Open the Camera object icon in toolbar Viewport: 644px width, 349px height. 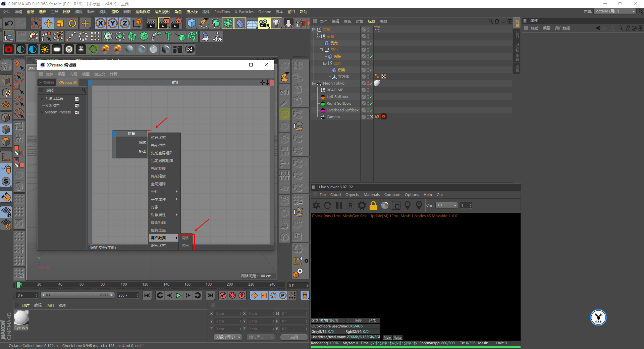click(x=264, y=23)
